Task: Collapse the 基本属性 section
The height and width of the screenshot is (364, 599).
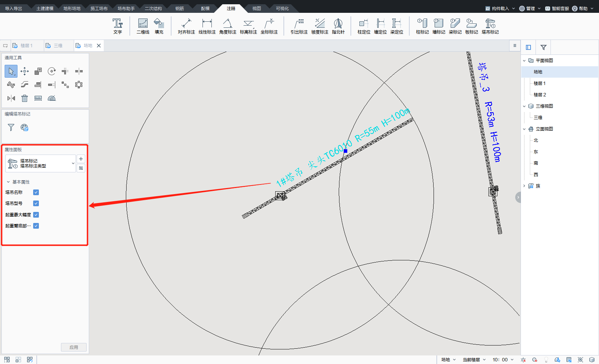Action: (8, 182)
